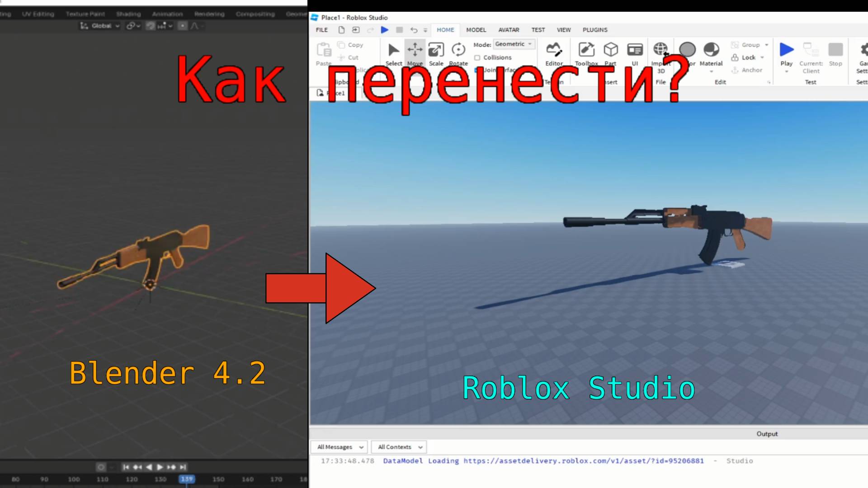The image size is (868, 488).
Task: Choose the Select arrow tool
Action: tap(393, 53)
